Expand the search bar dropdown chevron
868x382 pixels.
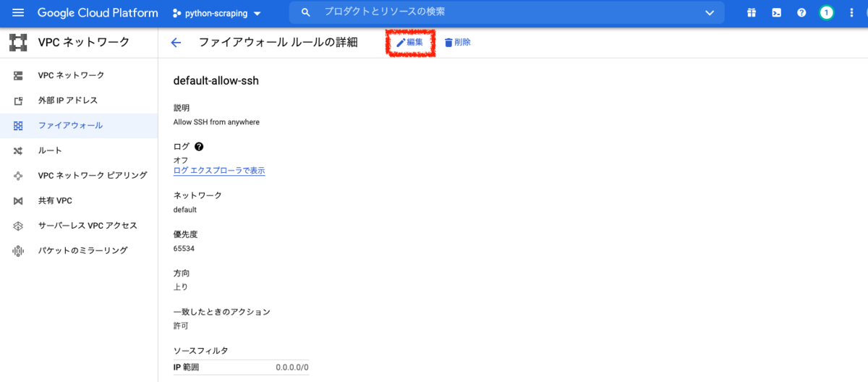[709, 13]
